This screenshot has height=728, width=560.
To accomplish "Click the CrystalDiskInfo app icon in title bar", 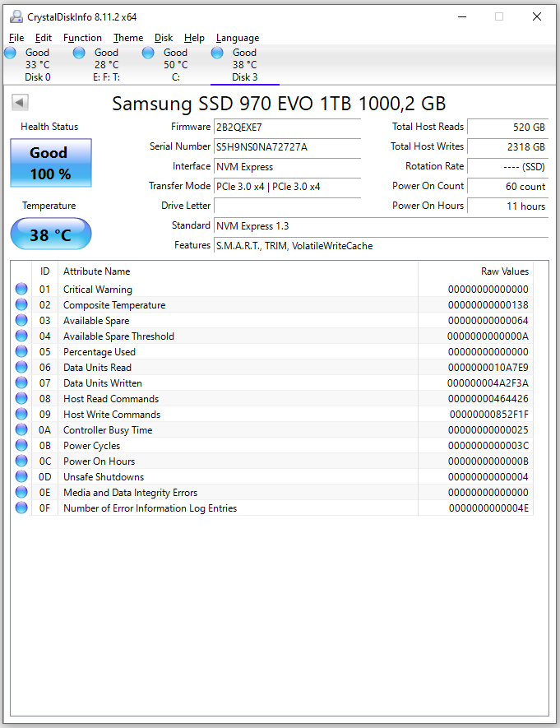I will [16, 16].
